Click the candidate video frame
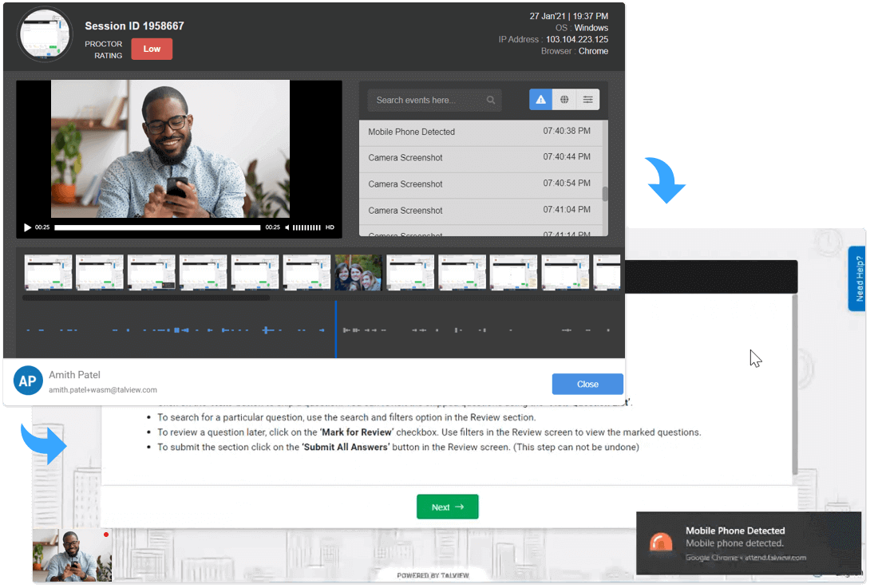 coord(170,148)
